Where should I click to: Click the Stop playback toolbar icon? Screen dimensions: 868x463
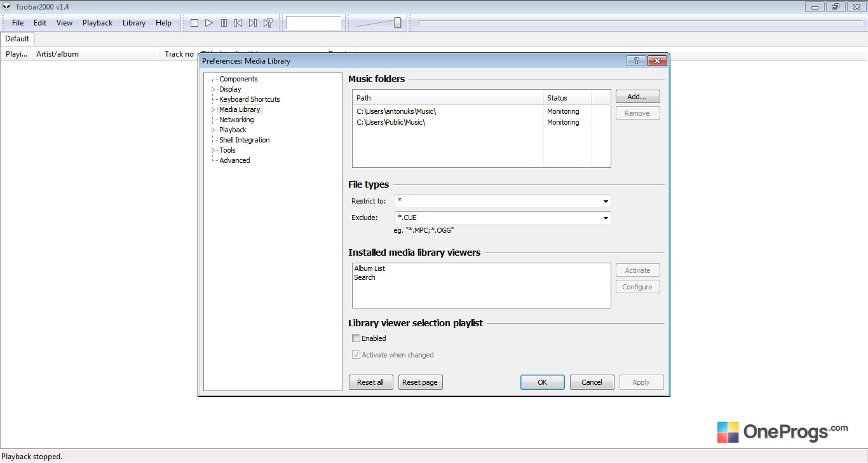pyautogui.click(x=194, y=23)
